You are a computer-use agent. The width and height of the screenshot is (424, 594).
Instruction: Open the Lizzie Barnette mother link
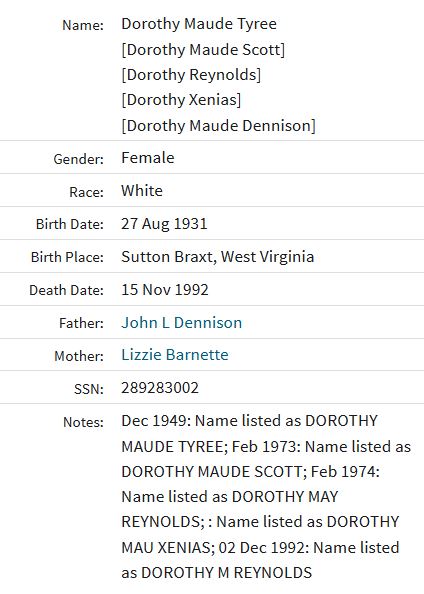pyautogui.click(x=175, y=355)
